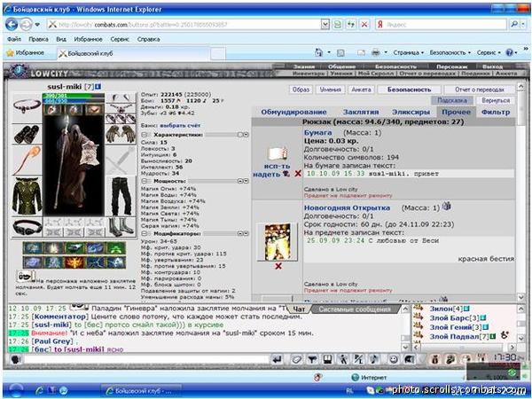Screen dimensions: 532x399
Task: Click the Злой Гений player name in list
Action: (451, 327)
